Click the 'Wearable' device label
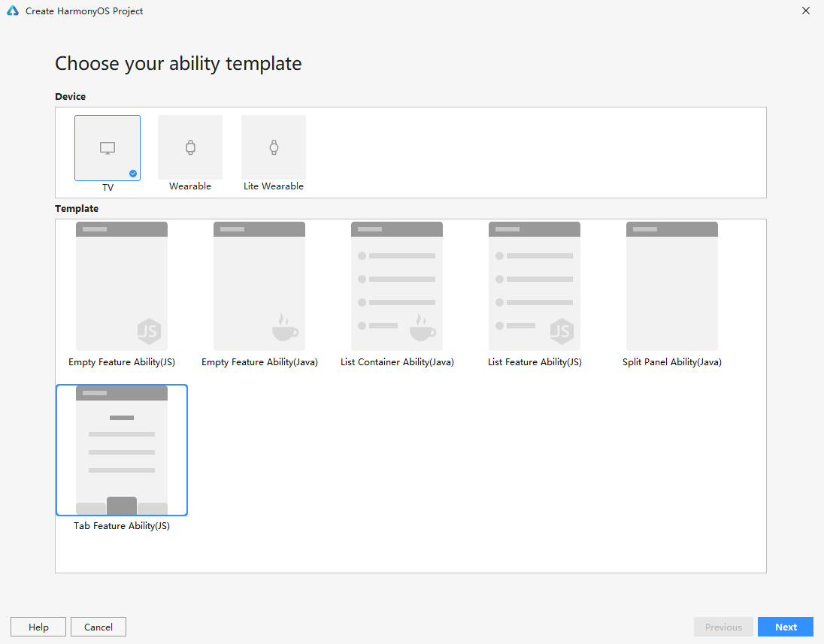Image resolution: width=824 pixels, height=644 pixels. [x=190, y=186]
